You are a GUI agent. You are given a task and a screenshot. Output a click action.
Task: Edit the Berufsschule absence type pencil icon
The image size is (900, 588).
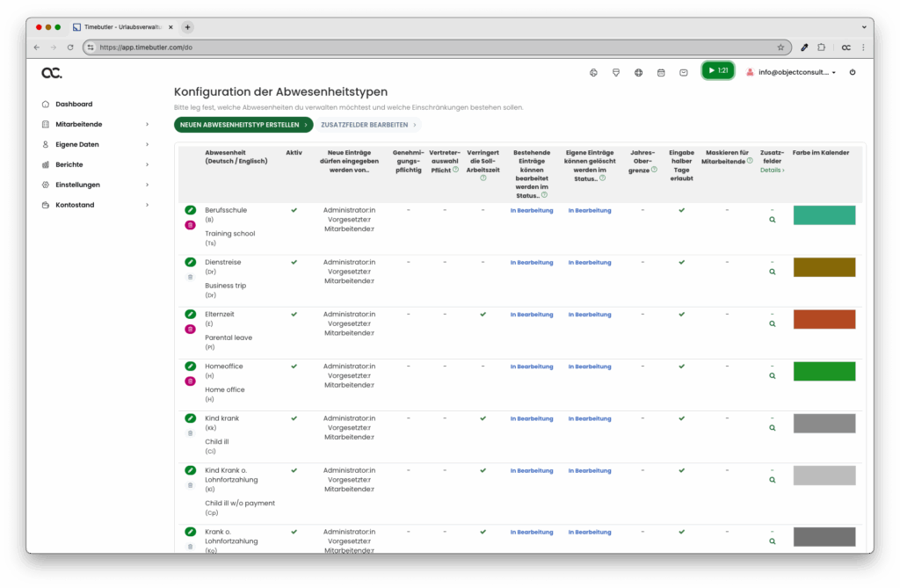pos(190,210)
